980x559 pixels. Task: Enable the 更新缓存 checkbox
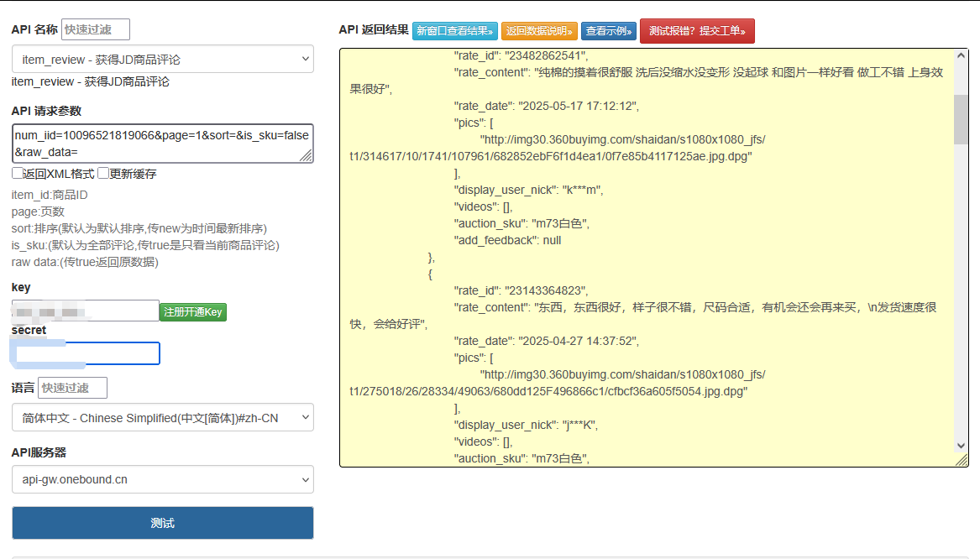[x=103, y=174]
